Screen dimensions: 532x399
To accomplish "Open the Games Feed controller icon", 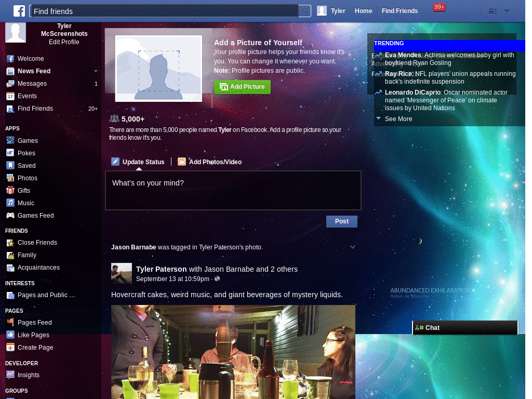I will point(10,216).
